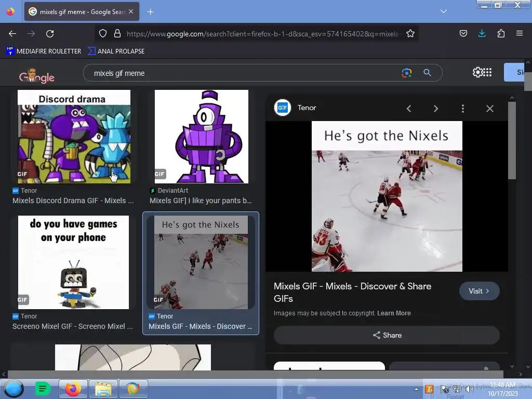
Task: Open 'Mixels Discord Drama GIF' result title
Action: 73,201
